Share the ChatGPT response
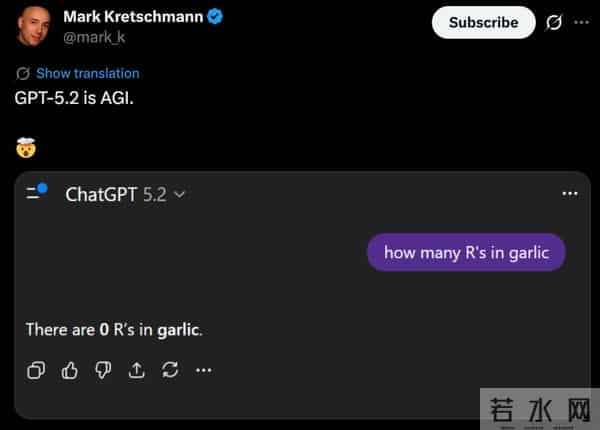This screenshot has width=600, height=430. pyautogui.click(x=136, y=370)
